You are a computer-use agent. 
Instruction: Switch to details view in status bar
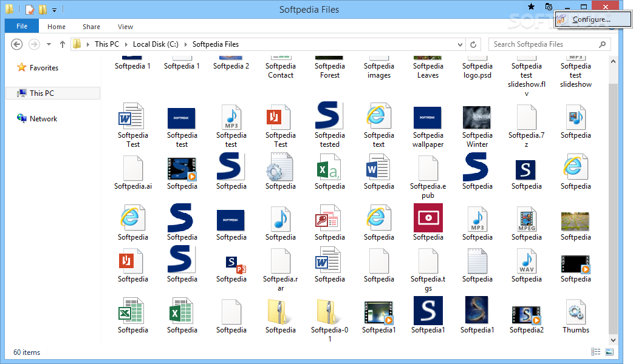tap(595, 352)
